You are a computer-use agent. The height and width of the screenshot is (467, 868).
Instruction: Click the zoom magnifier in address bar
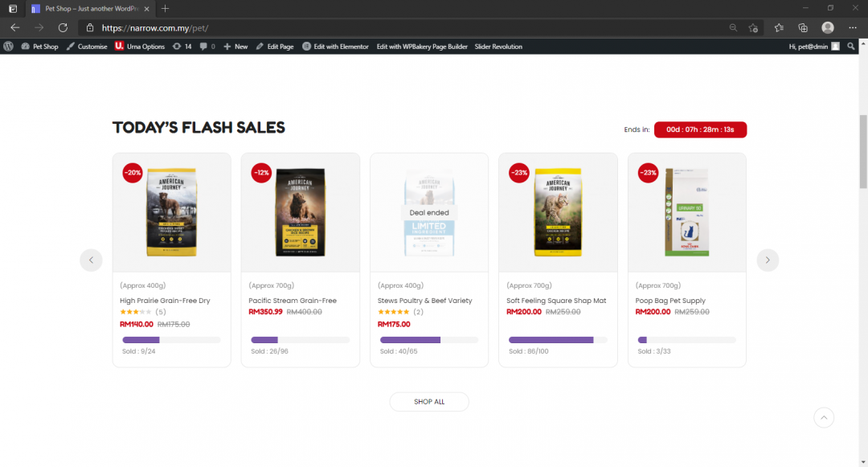[x=733, y=27]
